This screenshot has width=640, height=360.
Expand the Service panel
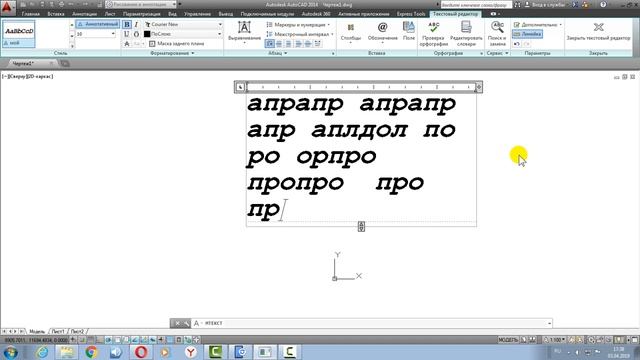tap(497, 53)
